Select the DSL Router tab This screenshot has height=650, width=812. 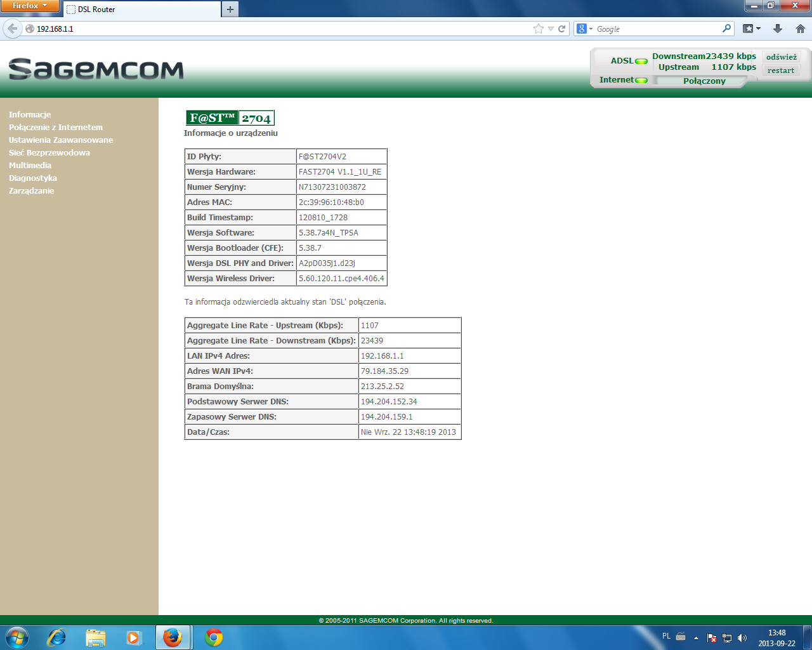click(141, 10)
